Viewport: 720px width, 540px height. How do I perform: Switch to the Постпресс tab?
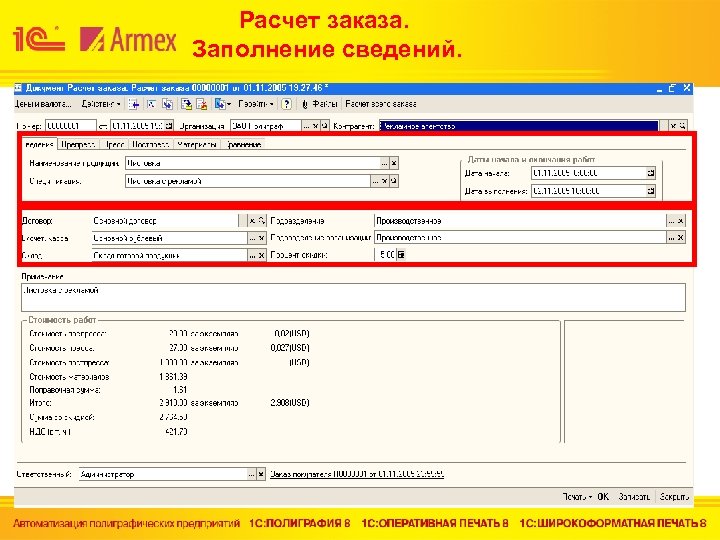151,145
